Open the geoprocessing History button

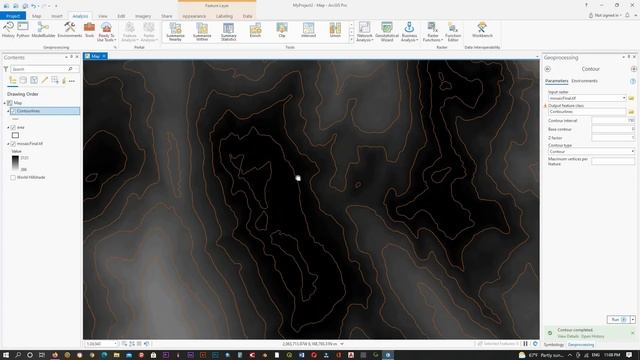coord(8,30)
